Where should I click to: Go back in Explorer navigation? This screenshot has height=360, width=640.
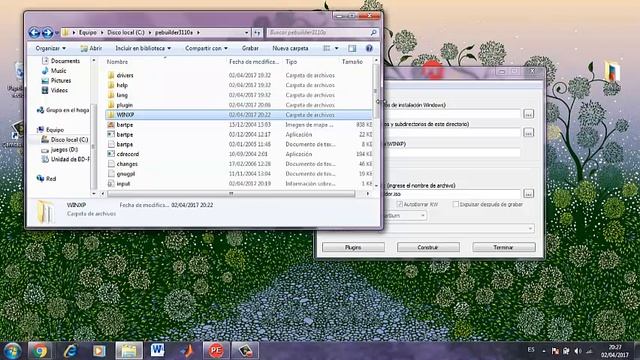coord(34,32)
